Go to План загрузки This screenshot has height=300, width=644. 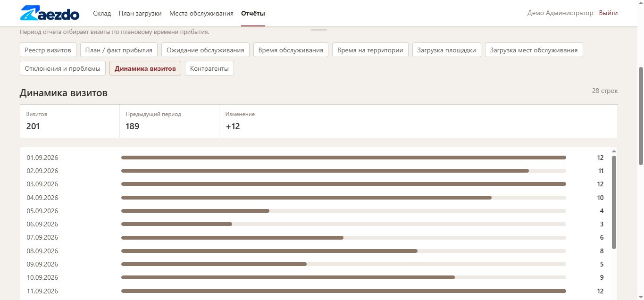pyautogui.click(x=140, y=13)
